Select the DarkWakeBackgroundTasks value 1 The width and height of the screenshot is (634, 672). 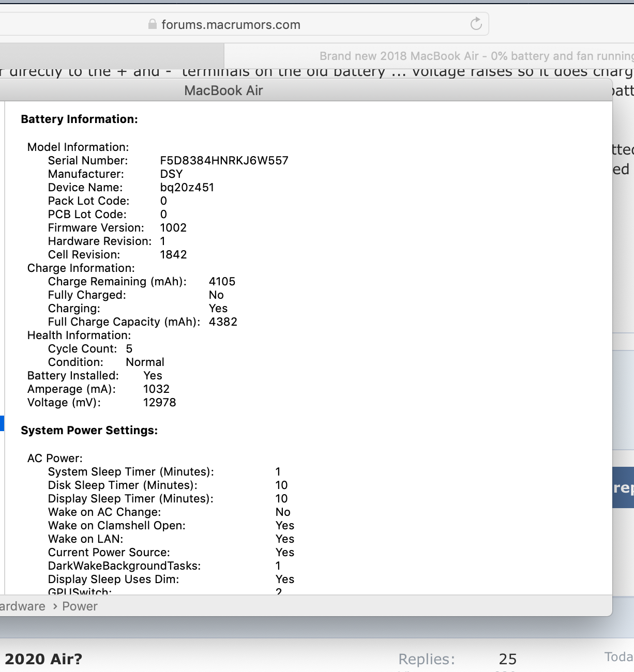pos(278,566)
